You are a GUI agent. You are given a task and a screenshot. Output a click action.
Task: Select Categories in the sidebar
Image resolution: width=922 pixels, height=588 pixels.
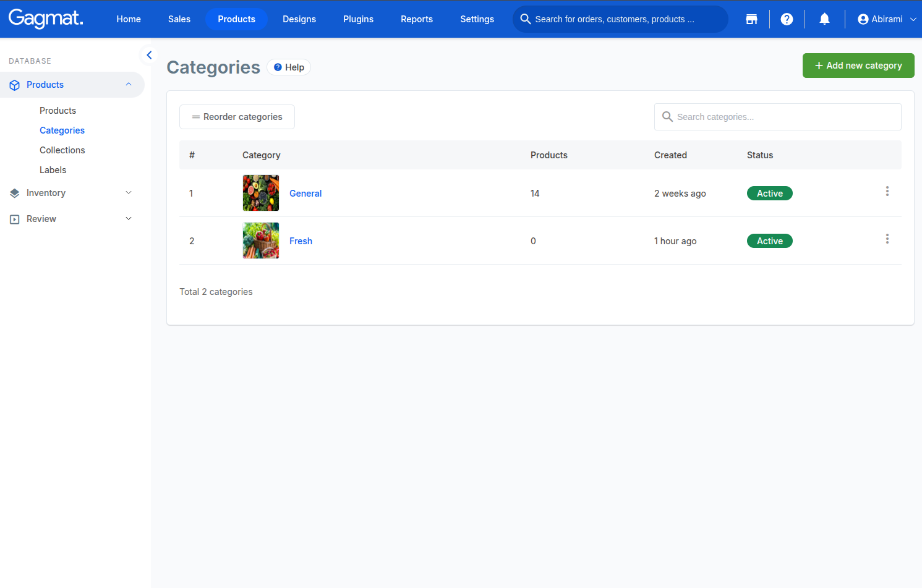pos(62,130)
